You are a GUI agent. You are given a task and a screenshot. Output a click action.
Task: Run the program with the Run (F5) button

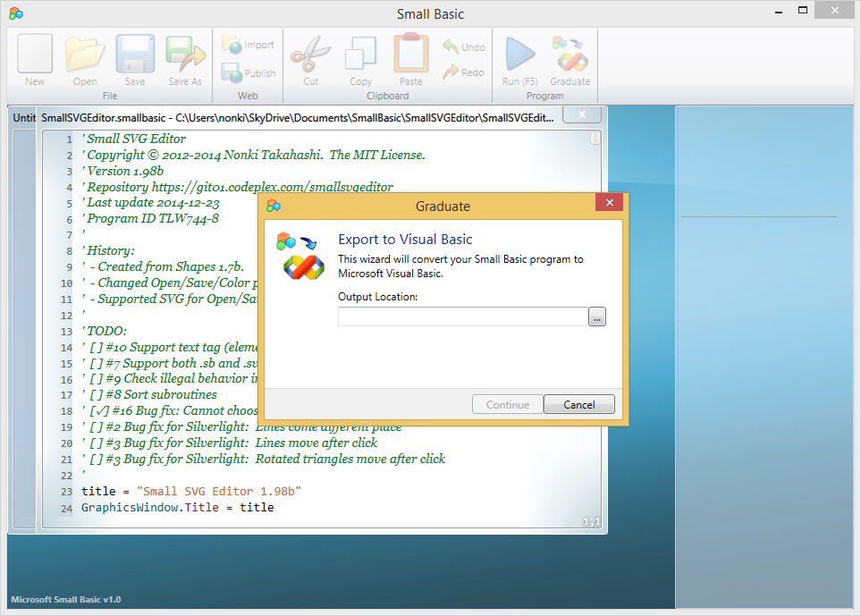click(520, 59)
